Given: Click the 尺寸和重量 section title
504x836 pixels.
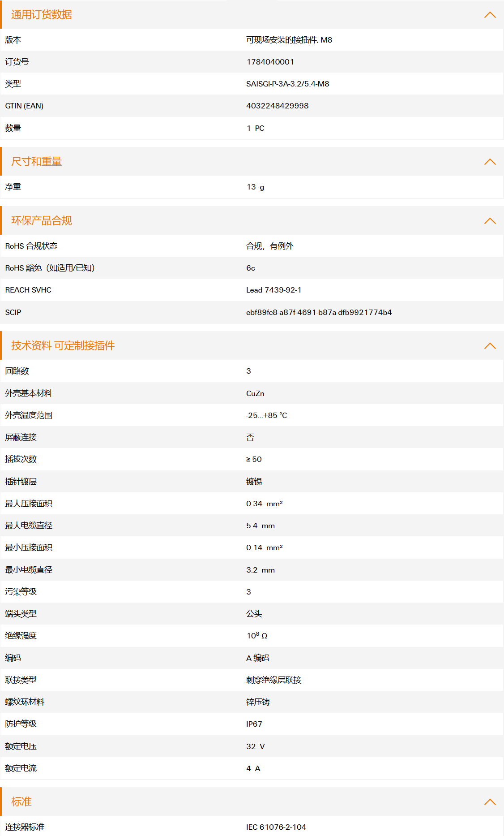Looking at the screenshot, I should pos(37,162).
